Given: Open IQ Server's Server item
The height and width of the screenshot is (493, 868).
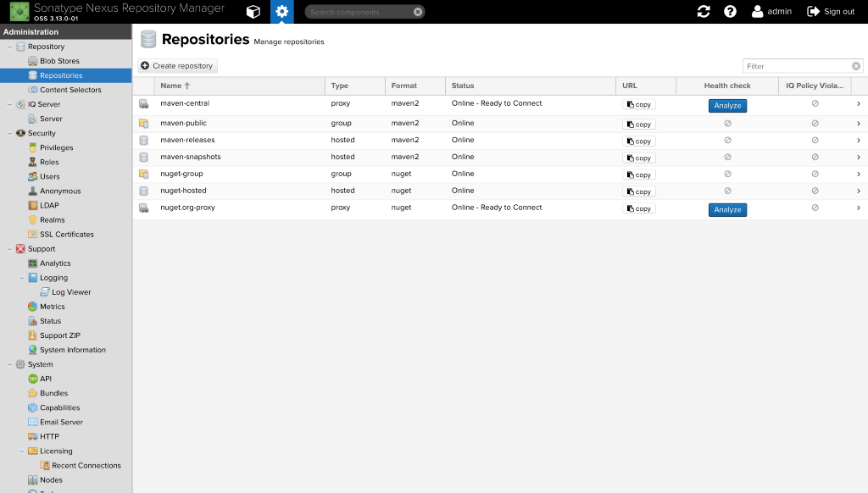Looking at the screenshot, I should pyautogui.click(x=51, y=119).
